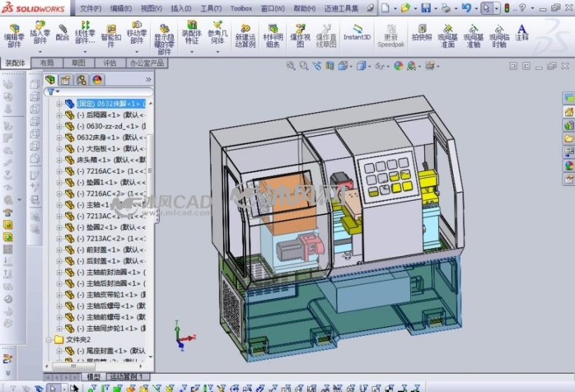Expand FeatureManager panel chevron
The width and height of the screenshot is (575, 392).
click(x=148, y=79)
